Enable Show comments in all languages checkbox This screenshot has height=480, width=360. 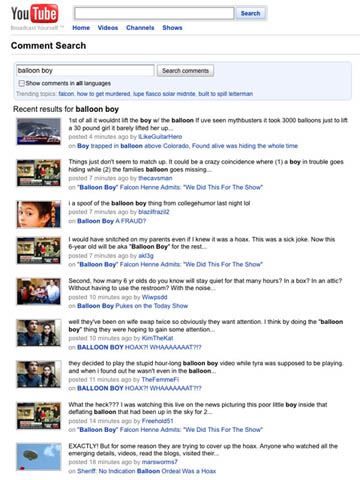point(22,83)
